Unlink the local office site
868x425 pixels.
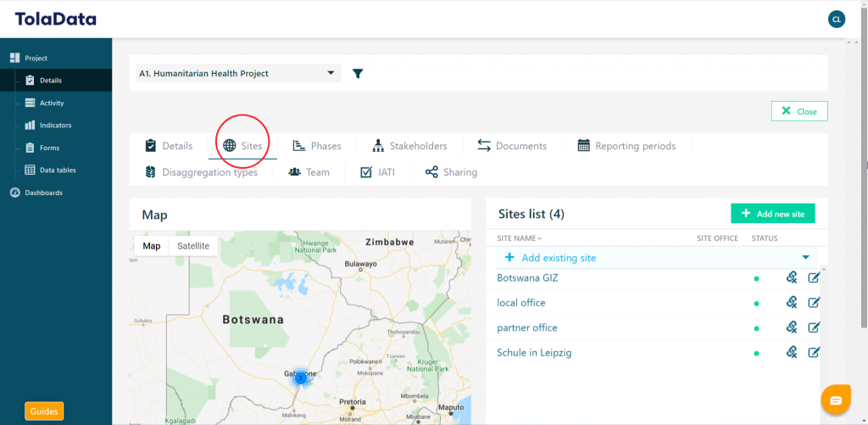tap(792, 303)
